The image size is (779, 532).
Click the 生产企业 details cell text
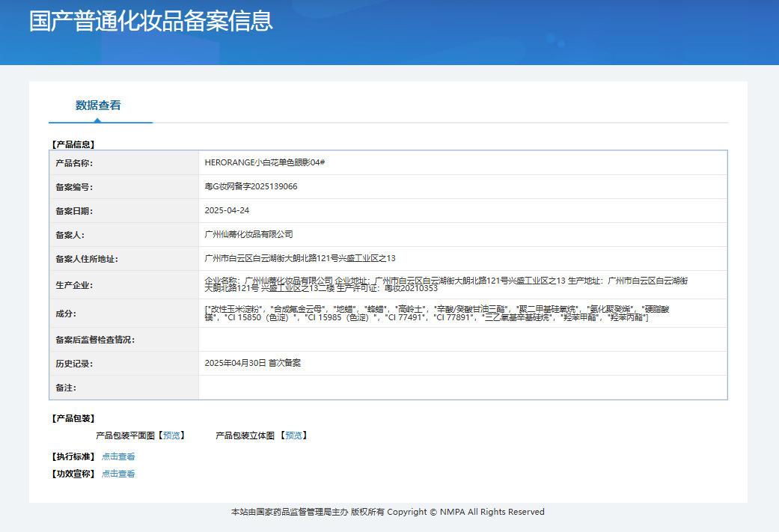click(x=446, y=284)
